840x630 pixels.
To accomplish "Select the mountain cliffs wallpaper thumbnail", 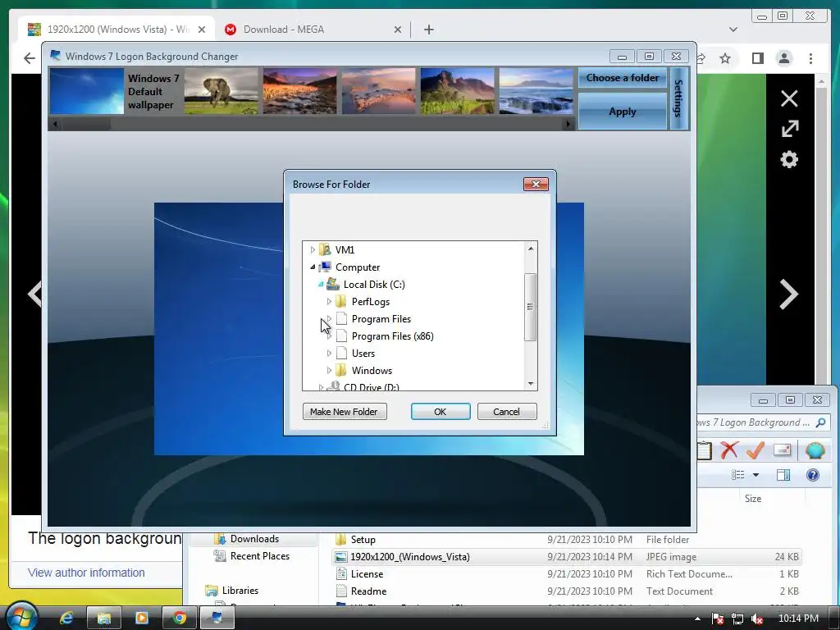I will [x=458, y=91].
